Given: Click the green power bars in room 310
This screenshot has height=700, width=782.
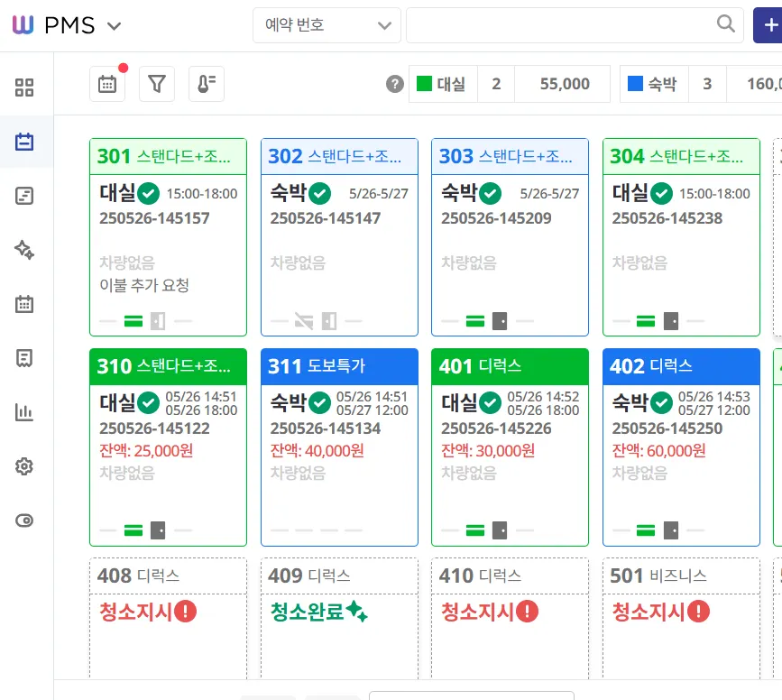Looking at the screenshot, I should (133, 530).
